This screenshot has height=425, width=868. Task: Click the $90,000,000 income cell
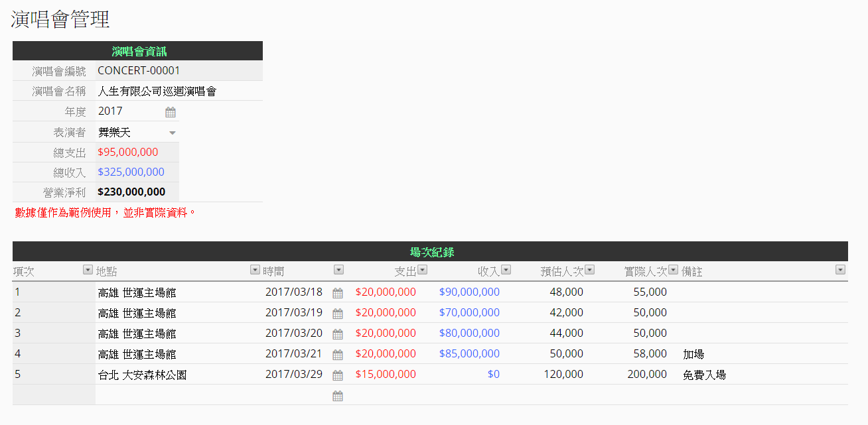(469, 292)
